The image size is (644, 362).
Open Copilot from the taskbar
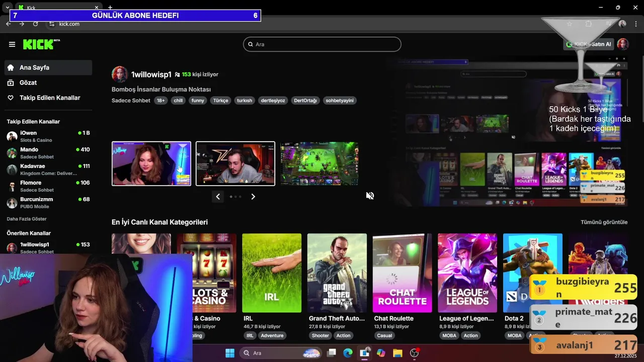point(381,353)
